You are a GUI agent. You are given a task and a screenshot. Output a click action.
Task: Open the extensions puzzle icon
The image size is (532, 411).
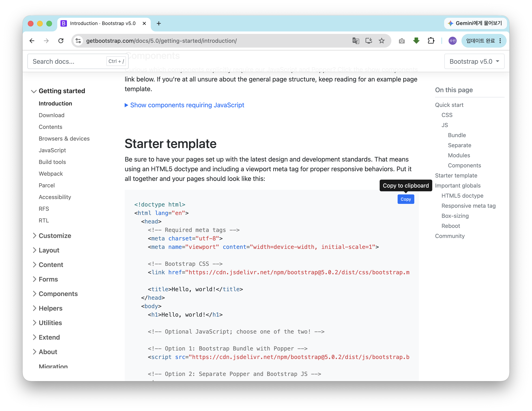tap(431, 41)
